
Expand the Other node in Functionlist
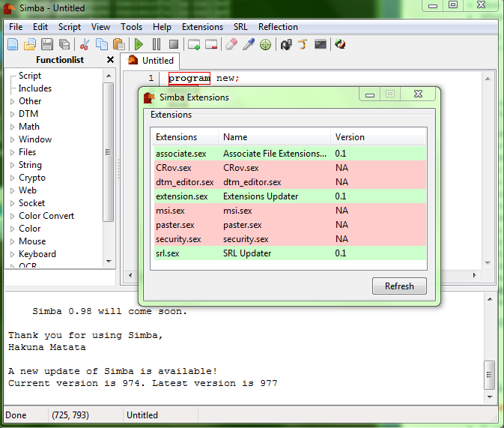pyautogui.click(x=12, y=101)
